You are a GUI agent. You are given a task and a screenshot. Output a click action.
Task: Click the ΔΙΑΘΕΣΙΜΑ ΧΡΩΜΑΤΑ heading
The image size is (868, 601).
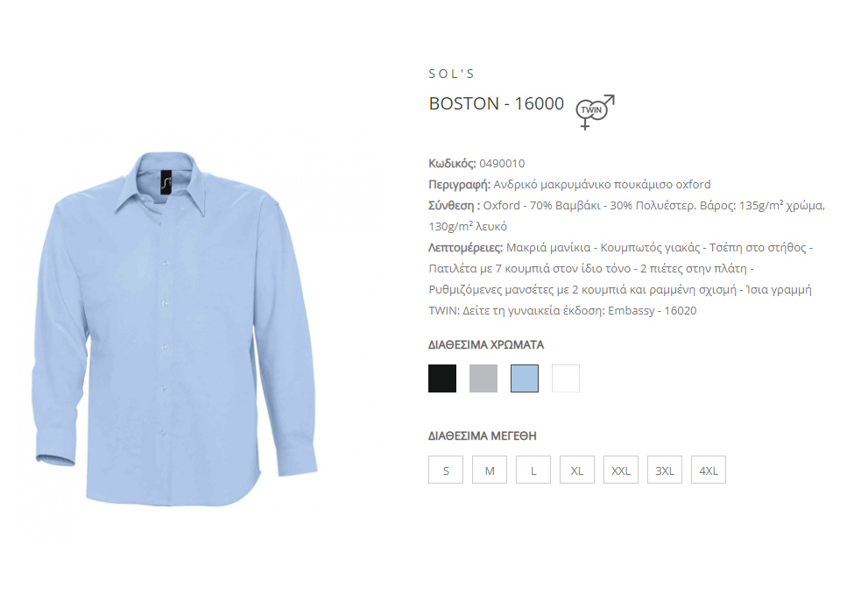486,345
